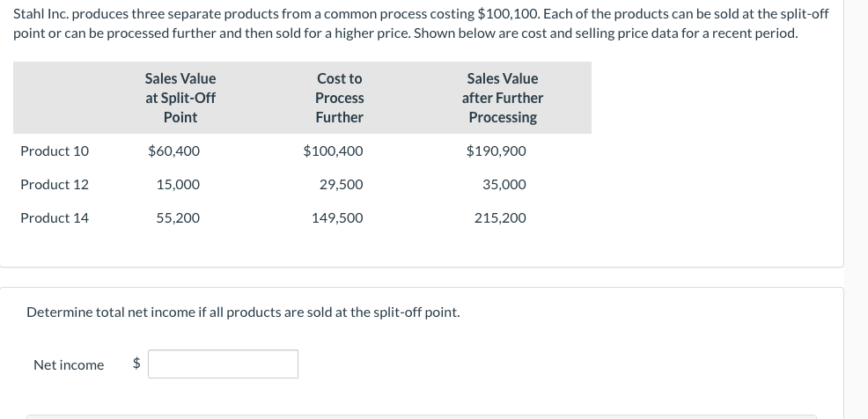
Task: Click the "Cost to Process Further" column header
Action: (339, 98)
